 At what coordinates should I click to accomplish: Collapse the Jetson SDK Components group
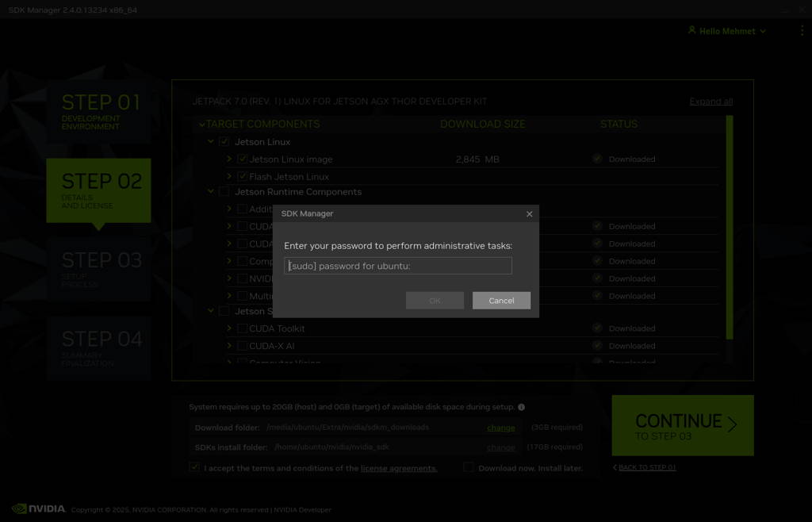(210, 311)
